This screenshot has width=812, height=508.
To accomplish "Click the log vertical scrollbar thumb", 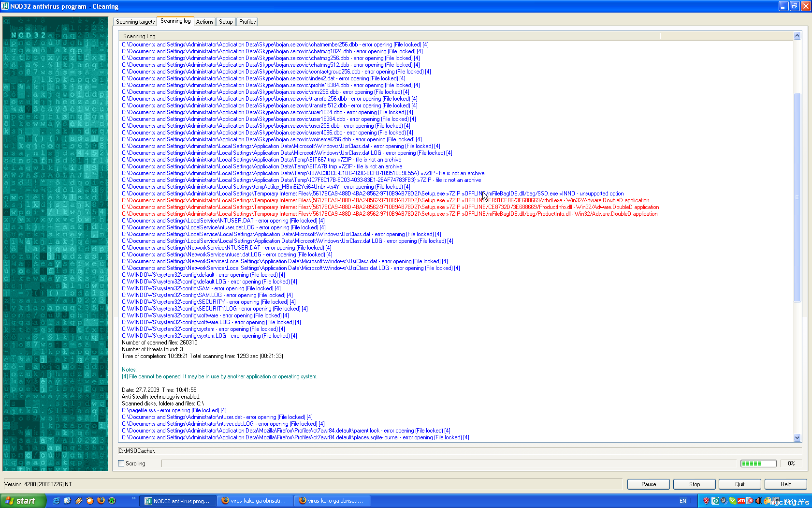I will (x=797, y=197).
